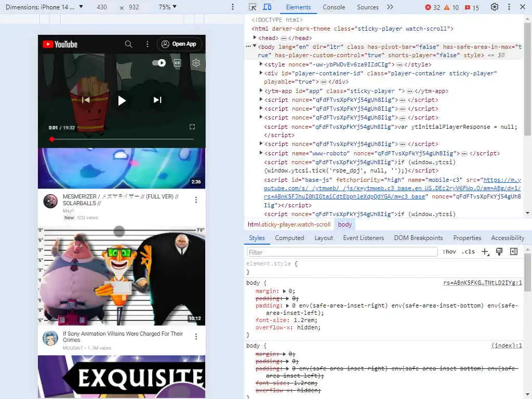Open the 75% zoom dropdown
Viewport: 532px width, 399px height.
coord(168,7)
